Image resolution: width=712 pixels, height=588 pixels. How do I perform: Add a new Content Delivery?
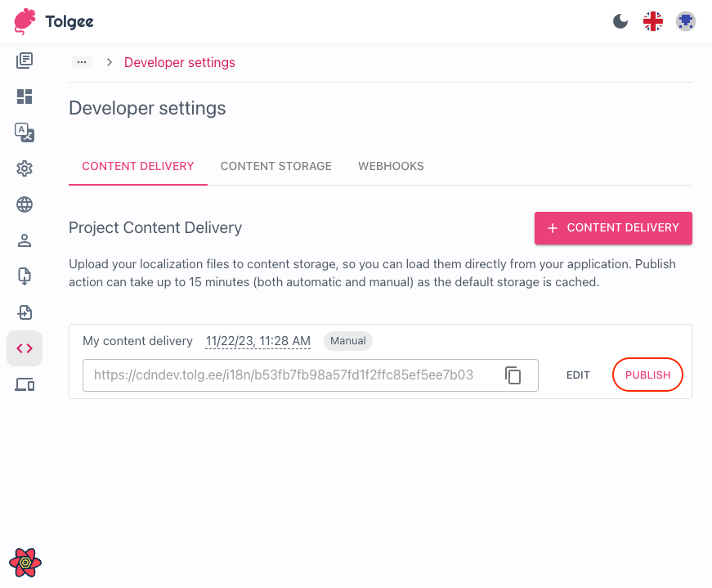tap(613, 228)
